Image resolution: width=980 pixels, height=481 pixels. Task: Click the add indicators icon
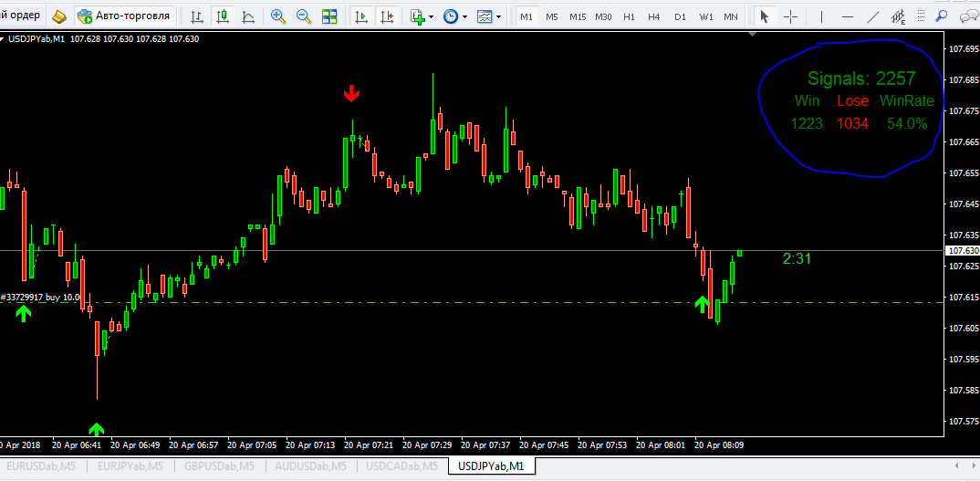tap(418, 16)
